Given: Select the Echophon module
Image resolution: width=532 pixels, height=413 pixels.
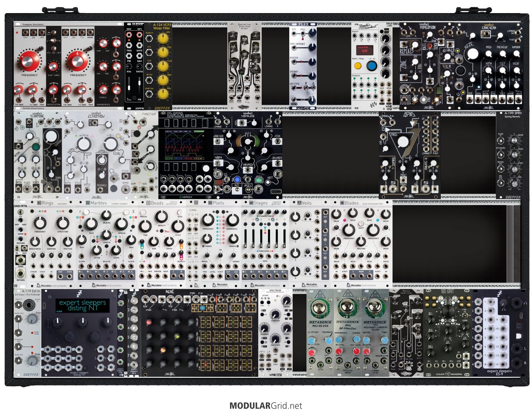Looking at the screenshot, I should click(96, 155).
